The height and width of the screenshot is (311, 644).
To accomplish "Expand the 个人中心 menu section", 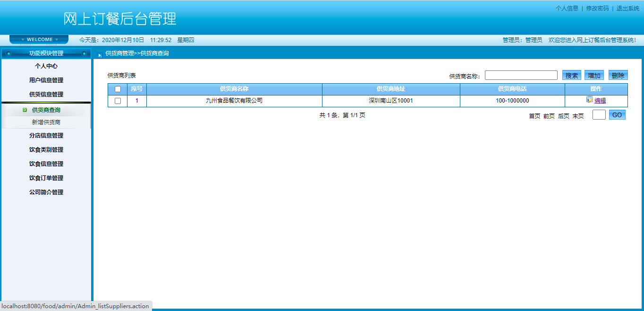I will click(x=46, y=66).
